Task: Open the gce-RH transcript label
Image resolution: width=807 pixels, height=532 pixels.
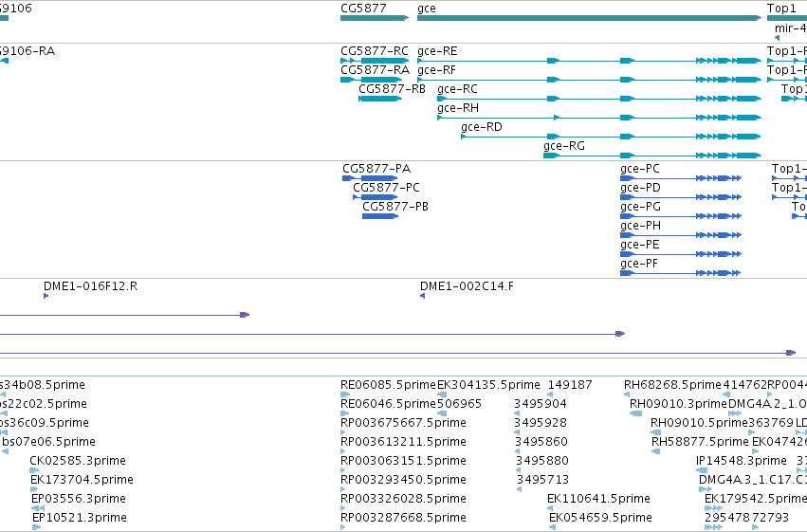Action: [458, 108]
